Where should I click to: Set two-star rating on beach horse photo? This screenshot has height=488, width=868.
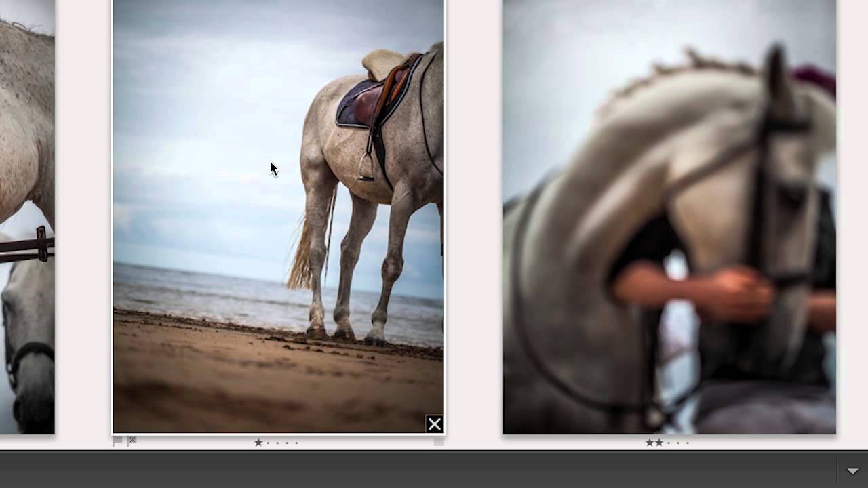(x=268, y=443)
